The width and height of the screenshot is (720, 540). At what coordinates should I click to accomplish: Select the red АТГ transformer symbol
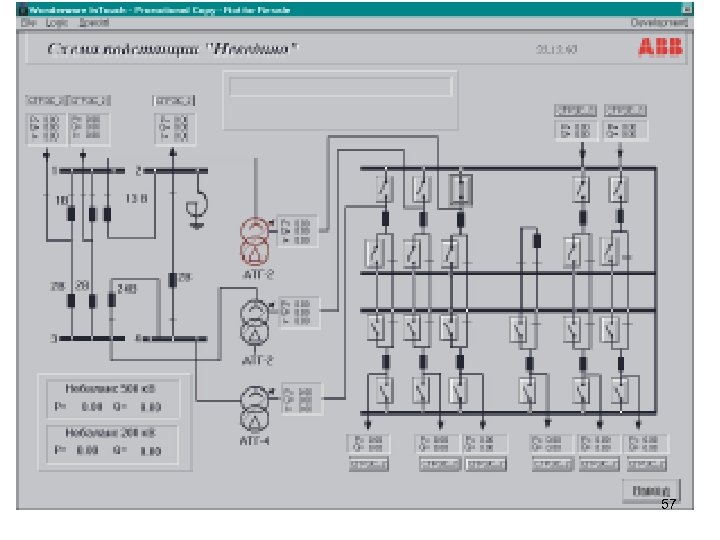[x=255, y=242]
